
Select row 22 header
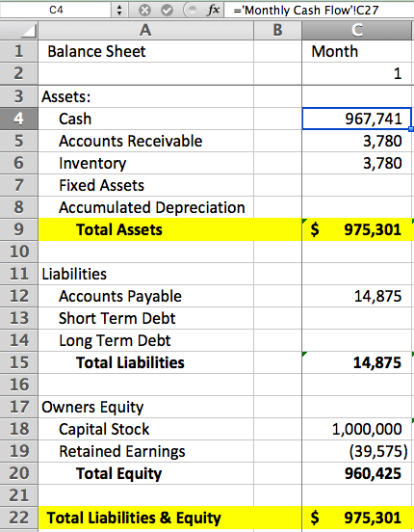[x=18, y=518]
